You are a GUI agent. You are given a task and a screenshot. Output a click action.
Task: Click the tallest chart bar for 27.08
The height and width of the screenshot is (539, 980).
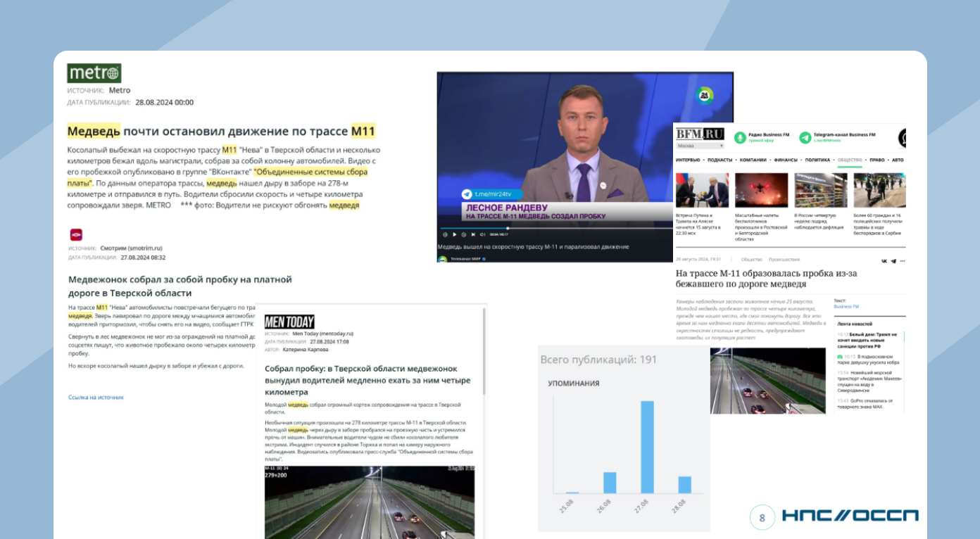pos(646,447)
